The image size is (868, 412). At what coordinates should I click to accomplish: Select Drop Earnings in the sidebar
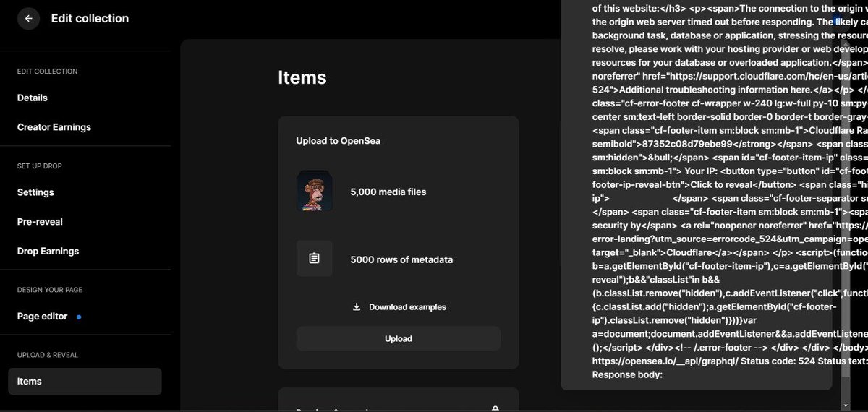coord(48,252)
